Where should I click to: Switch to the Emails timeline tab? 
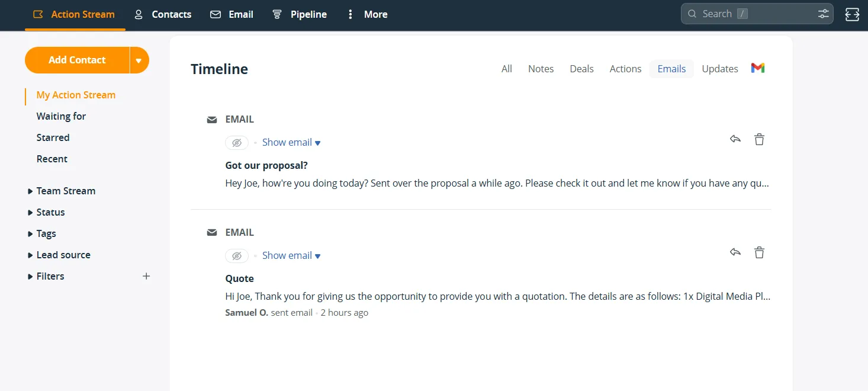pyautogui.click(x=671, y=69)
